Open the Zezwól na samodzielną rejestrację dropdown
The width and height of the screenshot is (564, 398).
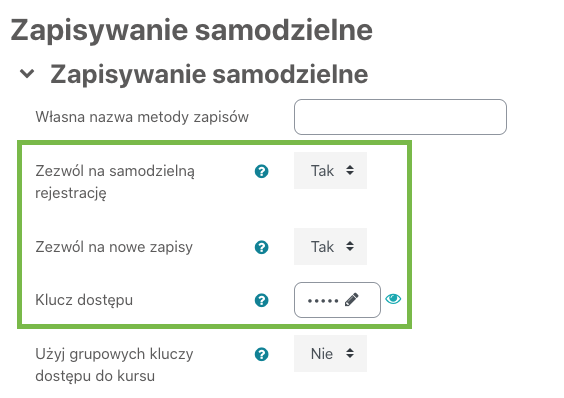(330, 171)
